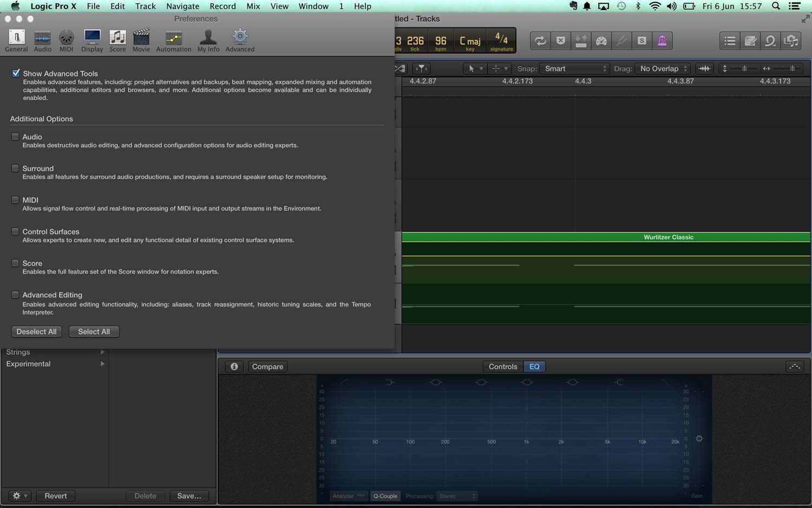Toggle Autopunch in control bar
The width and height of the screenshot is (812, 508).
581,41
